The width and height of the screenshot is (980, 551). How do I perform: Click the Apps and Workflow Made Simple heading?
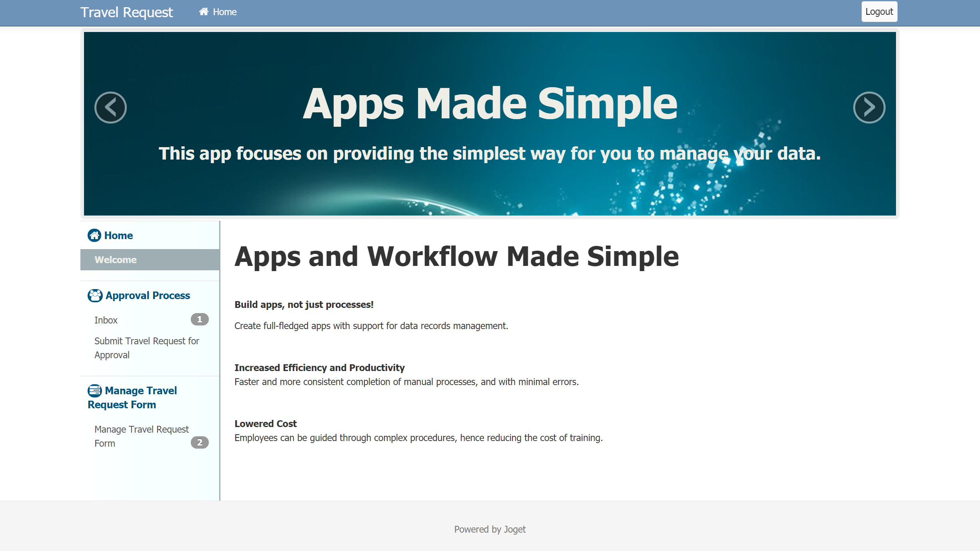(x=457, y=256)
